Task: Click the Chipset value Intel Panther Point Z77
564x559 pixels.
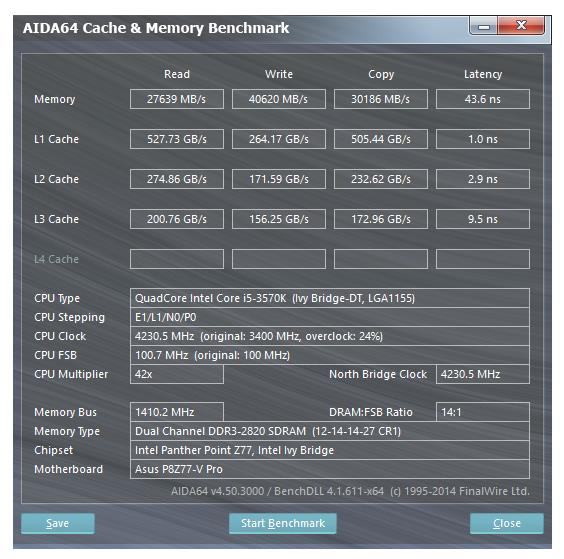Action: tap(329, 450)
